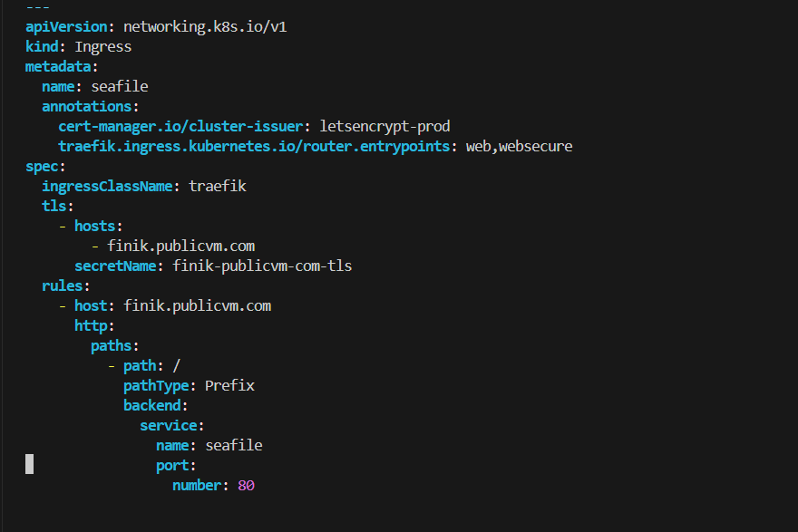Click the annotations key
This screenshot has width=798, height=532.
[x=87, y=106]
